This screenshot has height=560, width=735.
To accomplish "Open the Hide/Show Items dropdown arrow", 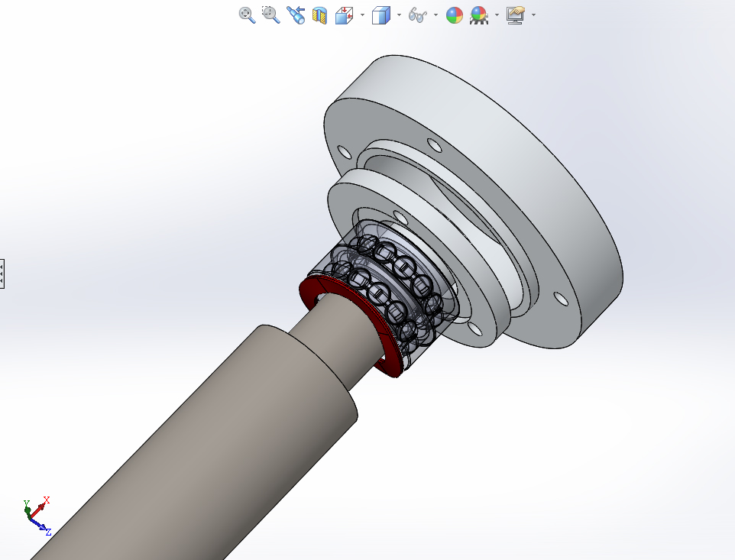I will (436, 15).
